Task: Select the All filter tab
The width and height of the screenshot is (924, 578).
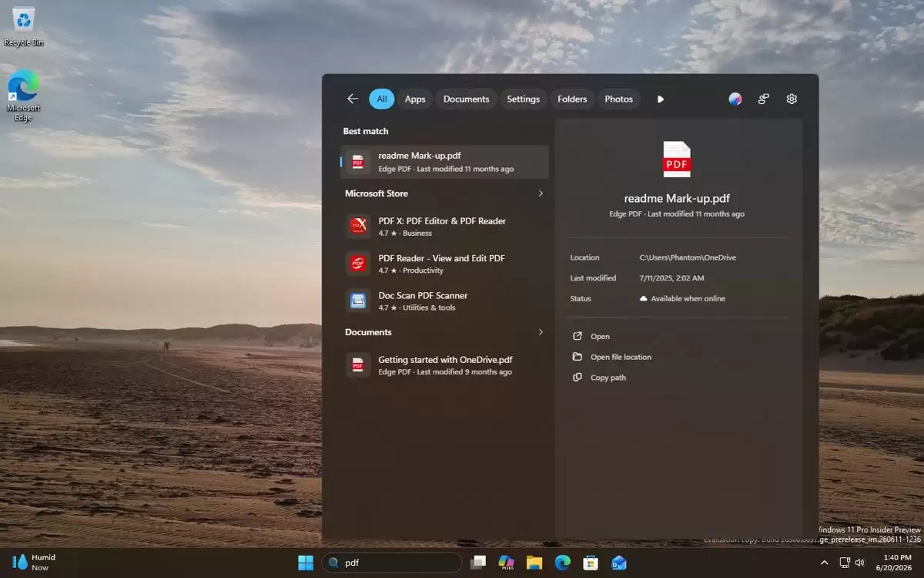Action: pyautogui.click(x=381, y=99)
